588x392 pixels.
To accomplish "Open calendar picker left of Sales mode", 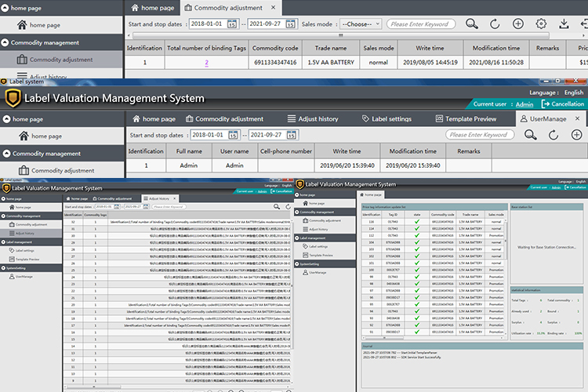I will (x=292, y=24).
